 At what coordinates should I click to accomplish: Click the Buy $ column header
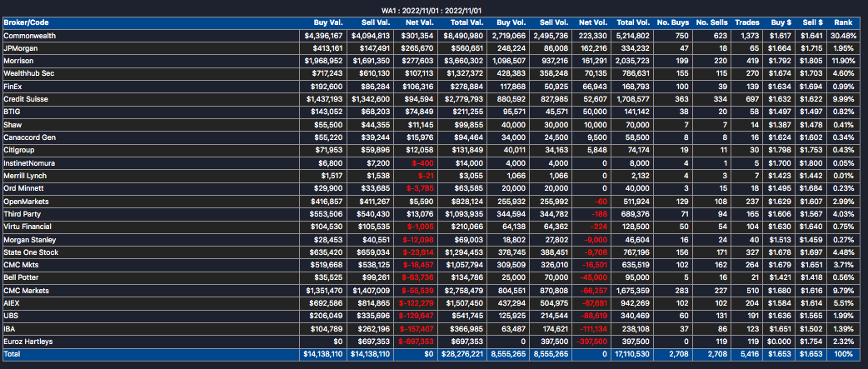(781, 22)
